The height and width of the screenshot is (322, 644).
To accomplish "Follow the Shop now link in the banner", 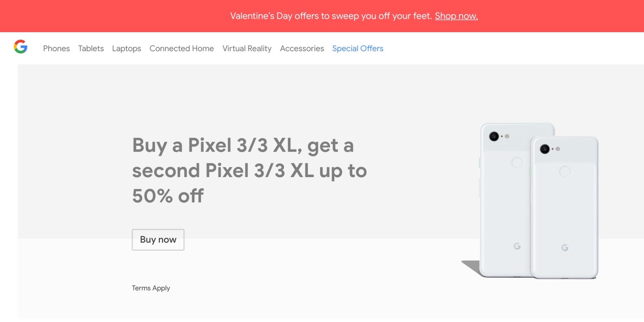I will click(x=456, y=16).
